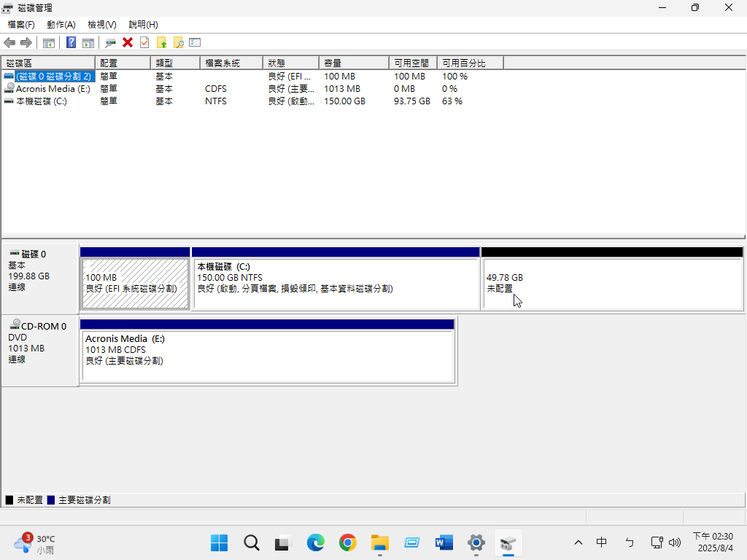Open Help via blue question-mark icon
747x560 pixels.
[71, 42]
